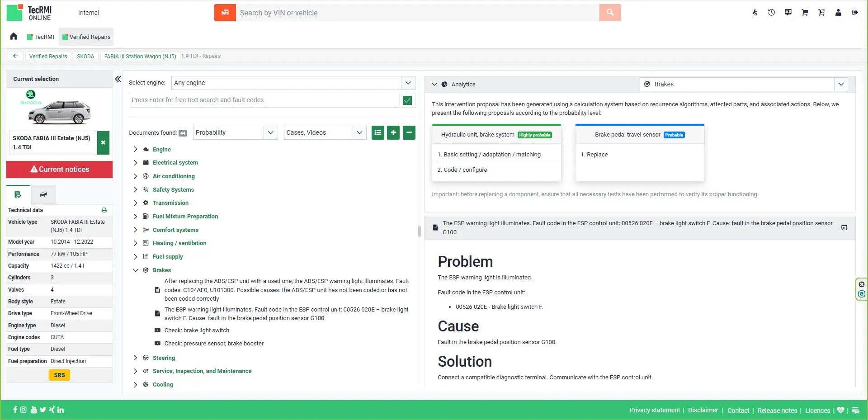Toggle the green free text search checkbox

click(x=407, y=100)
